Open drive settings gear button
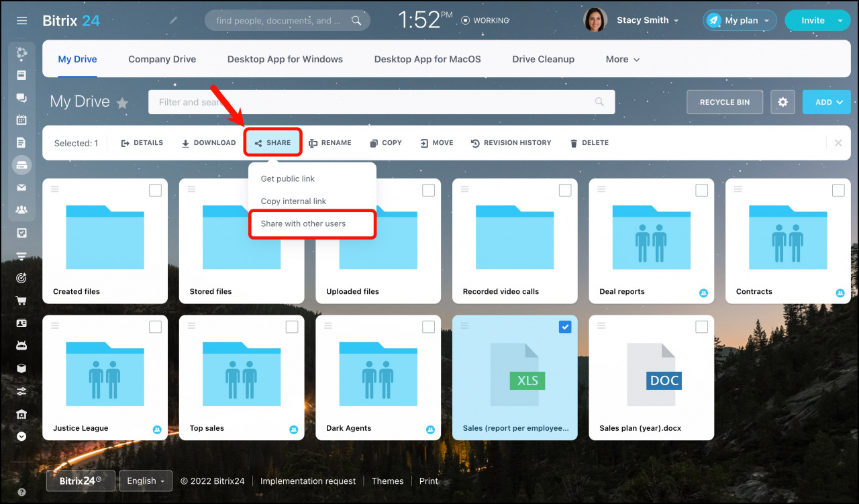Screen dimensions: 859x504 click(782, 102)
